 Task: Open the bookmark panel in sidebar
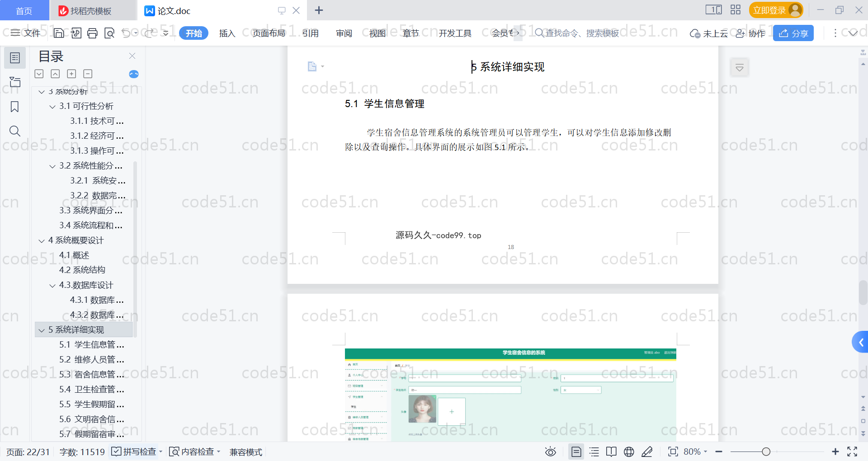coord(14,107)
